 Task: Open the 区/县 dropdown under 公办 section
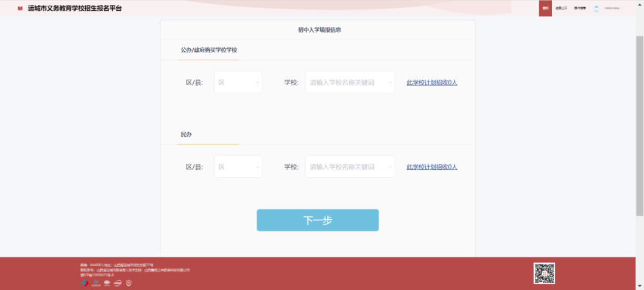[238, 83]
